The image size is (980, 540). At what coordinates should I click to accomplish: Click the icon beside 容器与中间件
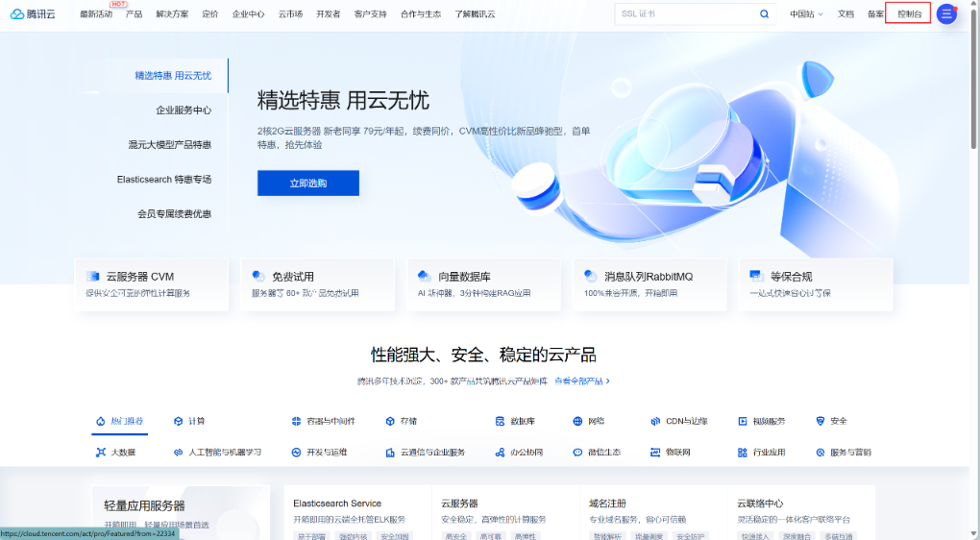click(x=296, y=421)
